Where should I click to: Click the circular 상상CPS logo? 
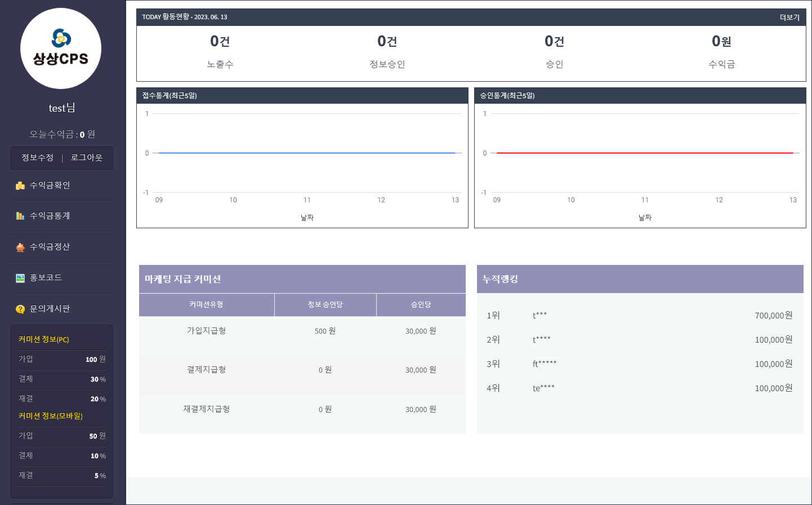click(x=61, y=48)
